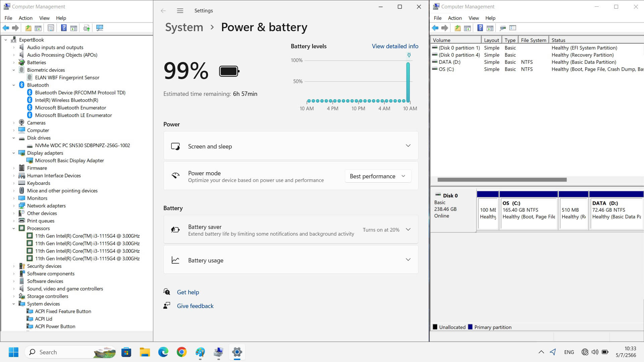The height and width of the screenshot is (362, 644).
Task: Collapse the Processors tree node
Action: (x=14, y=229)
